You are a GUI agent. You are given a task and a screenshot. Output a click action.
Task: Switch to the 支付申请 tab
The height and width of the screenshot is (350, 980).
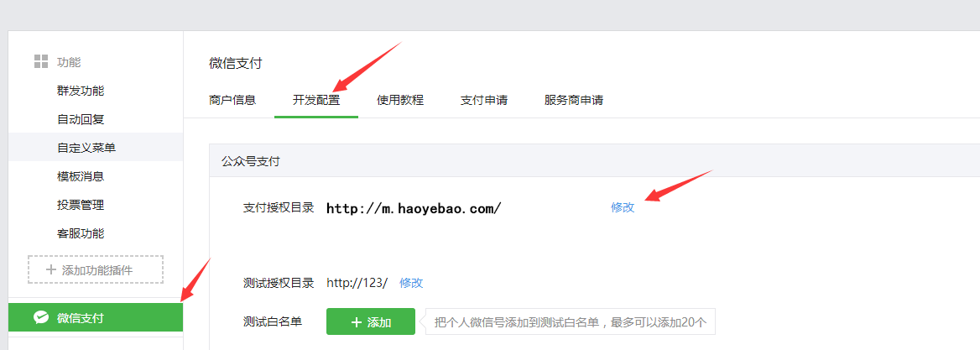(484, 100)
